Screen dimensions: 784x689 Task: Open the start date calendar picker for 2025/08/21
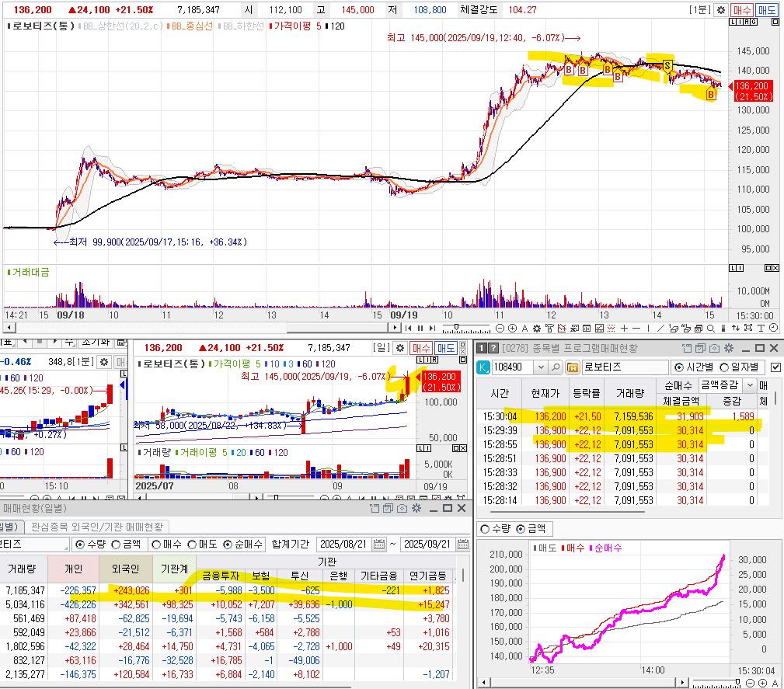379,545
